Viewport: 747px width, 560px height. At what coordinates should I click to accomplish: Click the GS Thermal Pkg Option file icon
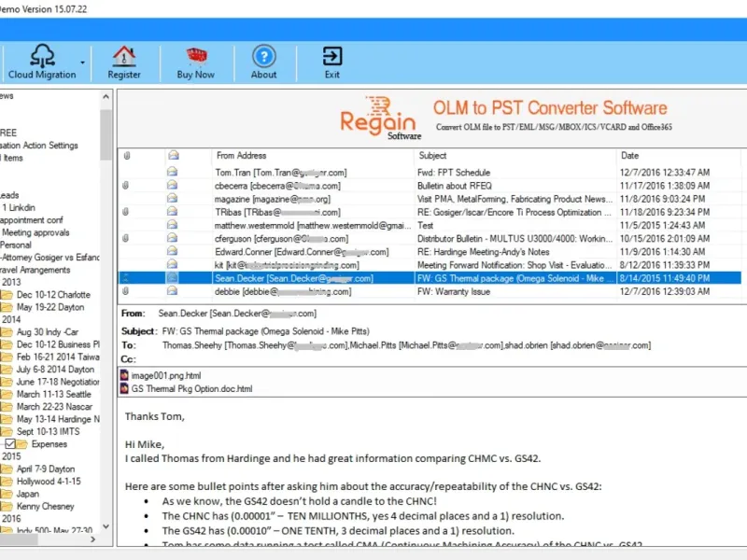124,388
